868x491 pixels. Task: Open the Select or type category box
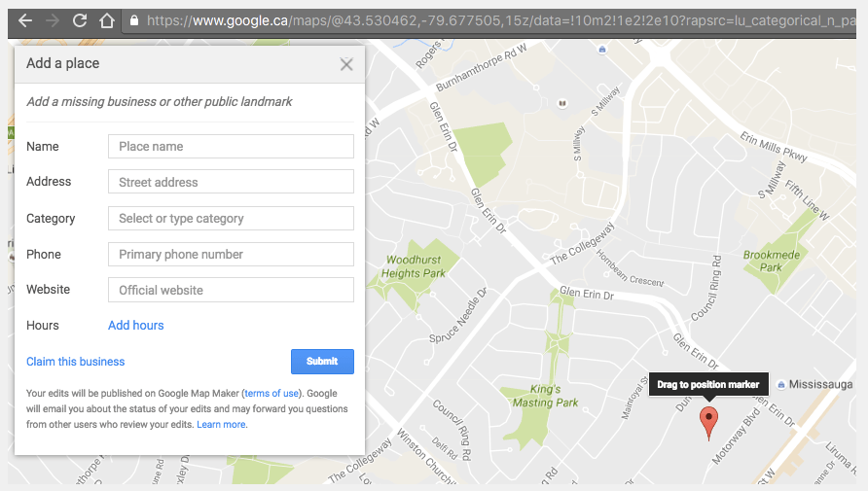pyautogui.click(x=231, y=218)
